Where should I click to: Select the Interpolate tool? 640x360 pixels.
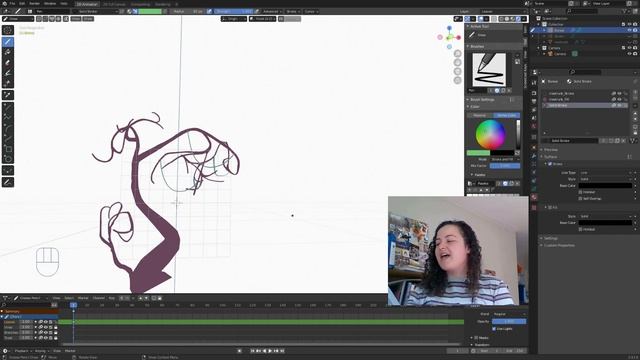8,171
